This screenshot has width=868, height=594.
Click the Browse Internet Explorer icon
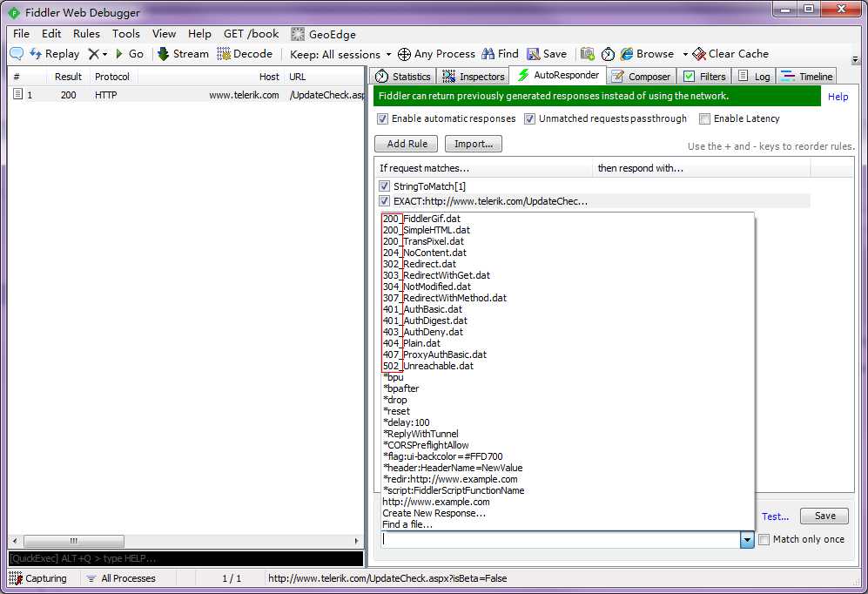pos(627,54)
